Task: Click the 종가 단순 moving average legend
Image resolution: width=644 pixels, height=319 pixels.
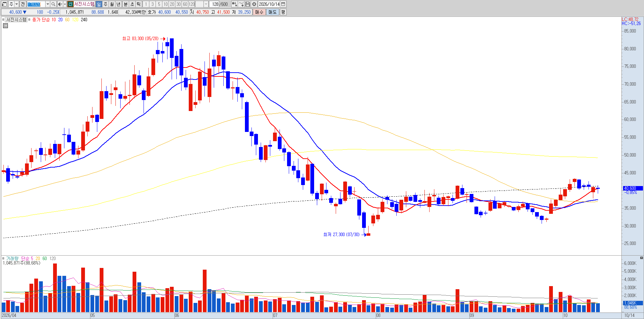Action: (41, 20)
